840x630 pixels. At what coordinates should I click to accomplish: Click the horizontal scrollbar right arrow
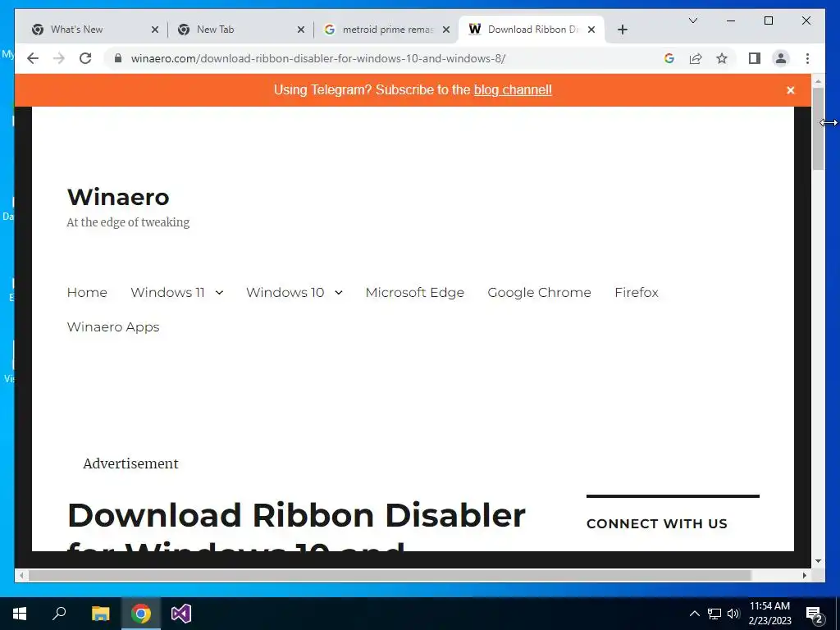pos(805,575)
